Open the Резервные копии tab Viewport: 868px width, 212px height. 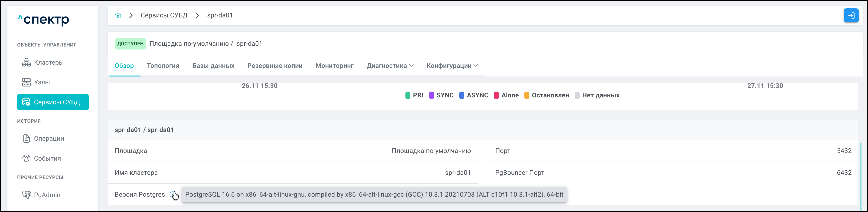tap(275, 66)
